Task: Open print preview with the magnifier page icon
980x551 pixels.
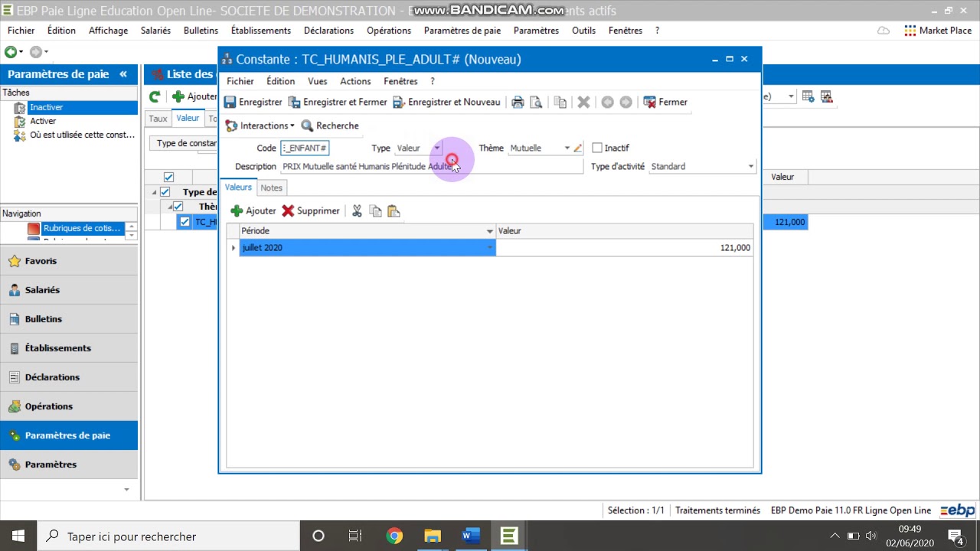Action: coord(536,102)
